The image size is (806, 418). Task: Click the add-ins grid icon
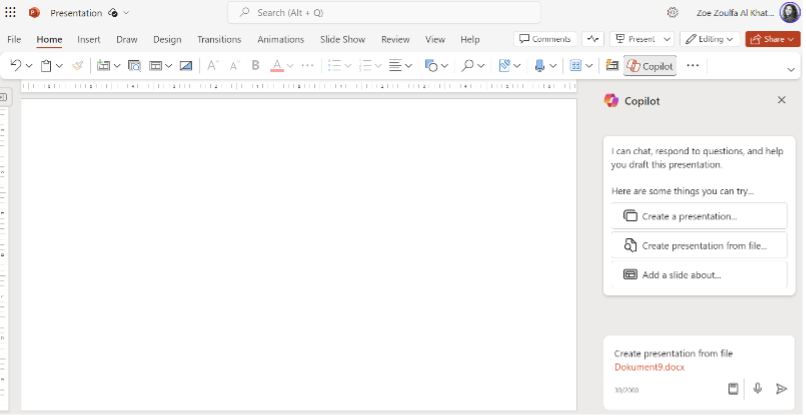pos(576,65)
